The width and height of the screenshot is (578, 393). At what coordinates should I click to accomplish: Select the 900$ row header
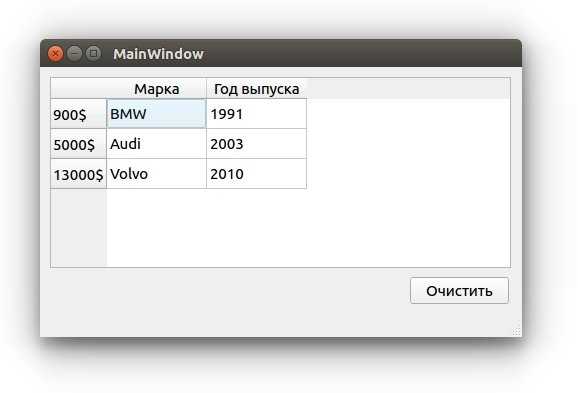click(79, 114)
